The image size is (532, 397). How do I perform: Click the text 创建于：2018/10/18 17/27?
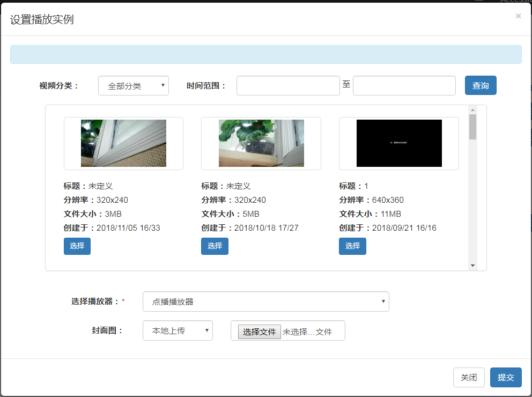250,227
